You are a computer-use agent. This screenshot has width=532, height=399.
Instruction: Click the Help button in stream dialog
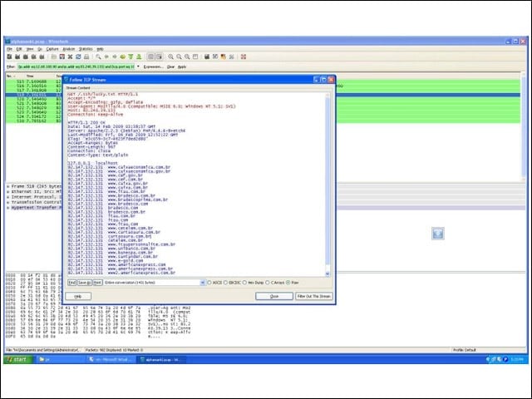(x=78, y=296)
